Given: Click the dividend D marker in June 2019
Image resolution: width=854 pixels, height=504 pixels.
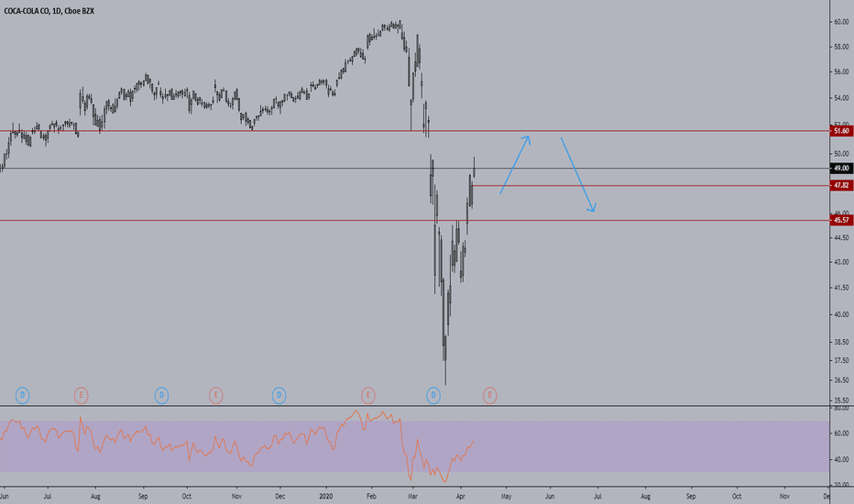Looking at the screenshot, I should 22,395.
